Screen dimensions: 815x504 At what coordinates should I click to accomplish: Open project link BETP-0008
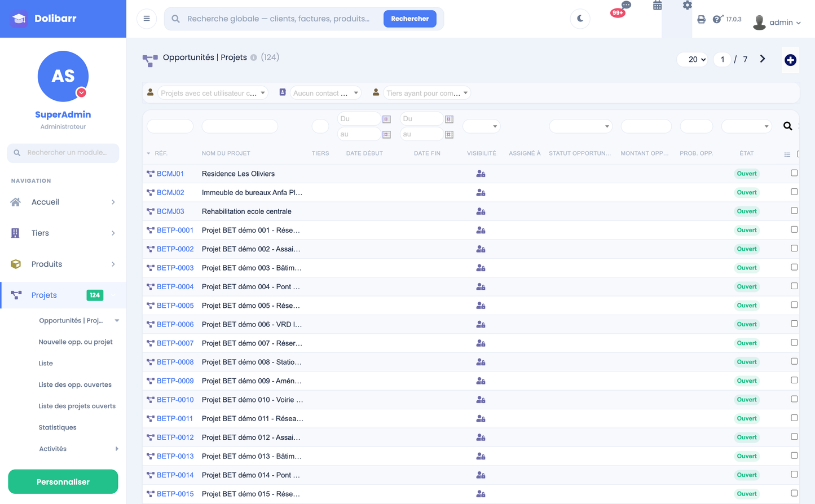[x=175, y=362]
